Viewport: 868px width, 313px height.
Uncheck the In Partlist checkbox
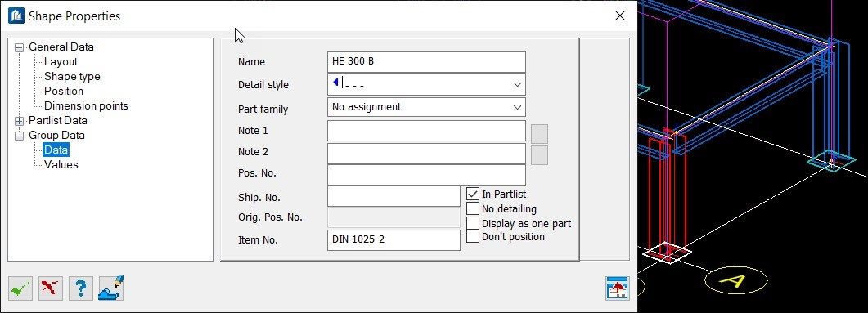click(473, 195)
